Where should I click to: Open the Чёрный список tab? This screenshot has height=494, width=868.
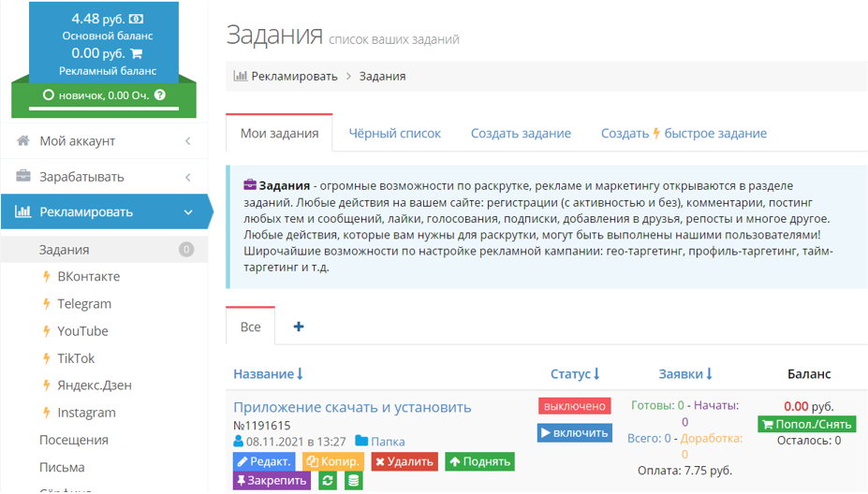click(x=395, y=133)
